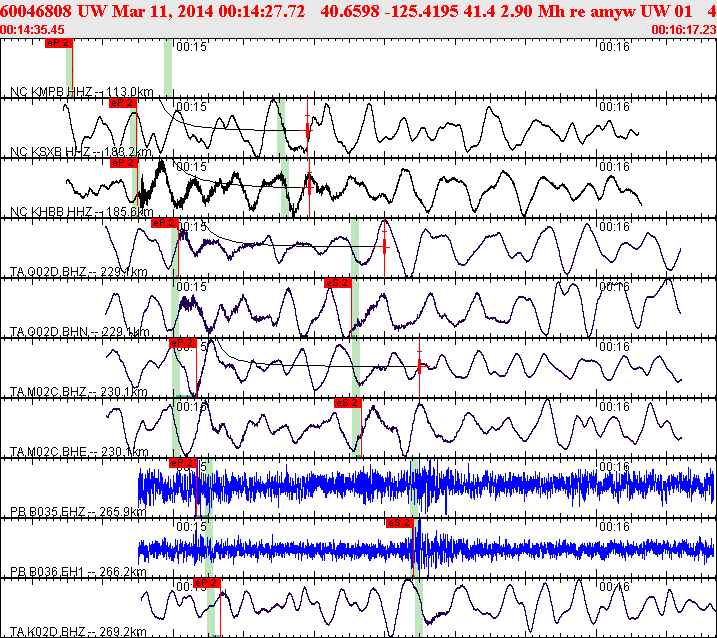
Task: Click the eP 2 flag on B035 EHZ trace
Action: (182, 463)
